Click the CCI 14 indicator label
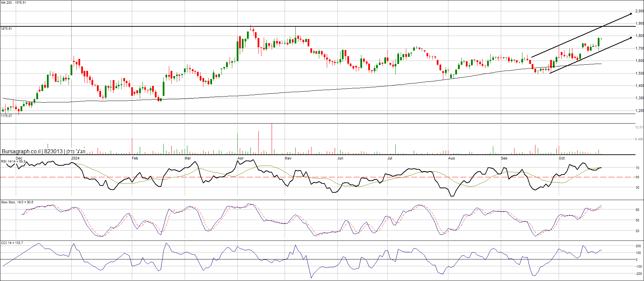Image resolution: width=644 pixels, height=281 pixels. coord(12,243)
